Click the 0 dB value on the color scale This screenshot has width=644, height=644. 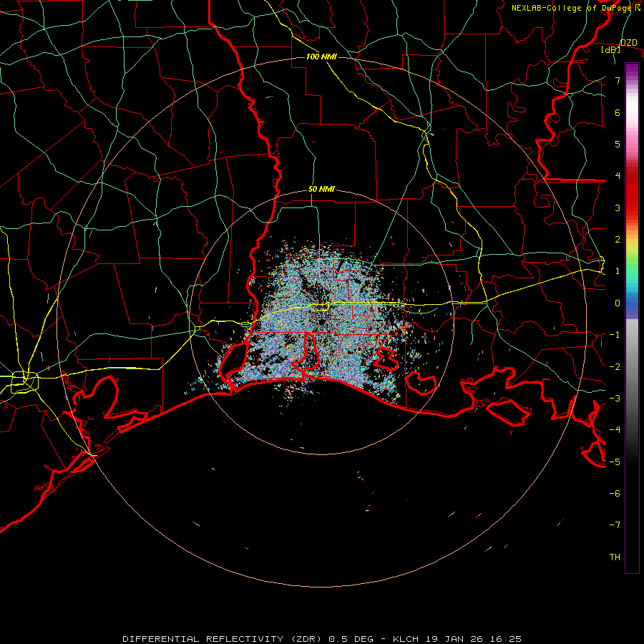tap(618, 303)
